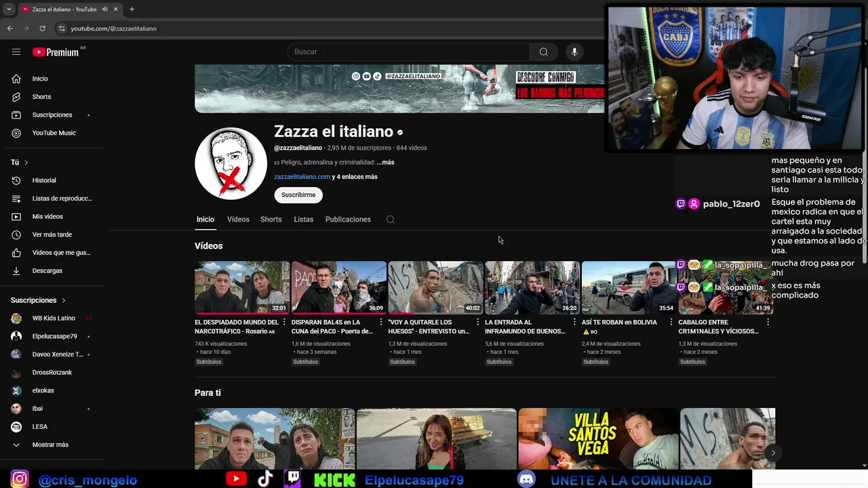Expand channel description with ...más
The image size is (868, 488).
point(385,163)
